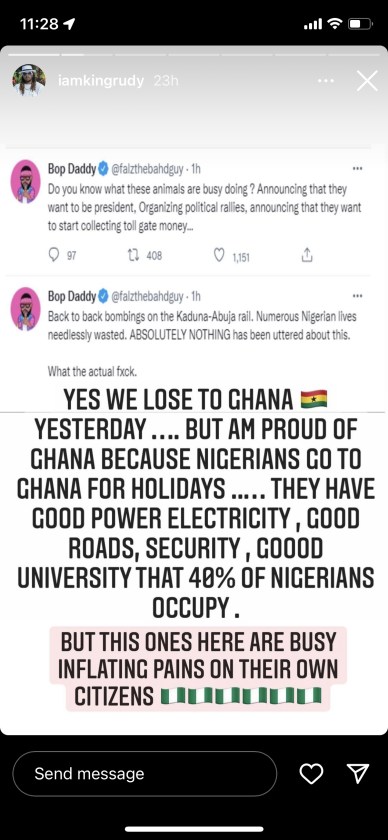Tap Bop Daddy's avatar on first tweet

click(x=26, y=181)
